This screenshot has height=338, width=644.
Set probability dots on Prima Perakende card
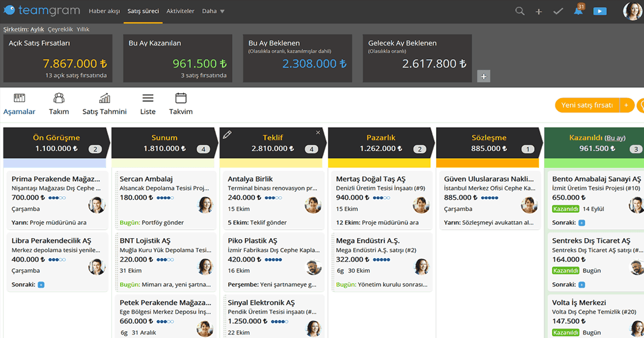pyautogui.click(x=57, y=198)
